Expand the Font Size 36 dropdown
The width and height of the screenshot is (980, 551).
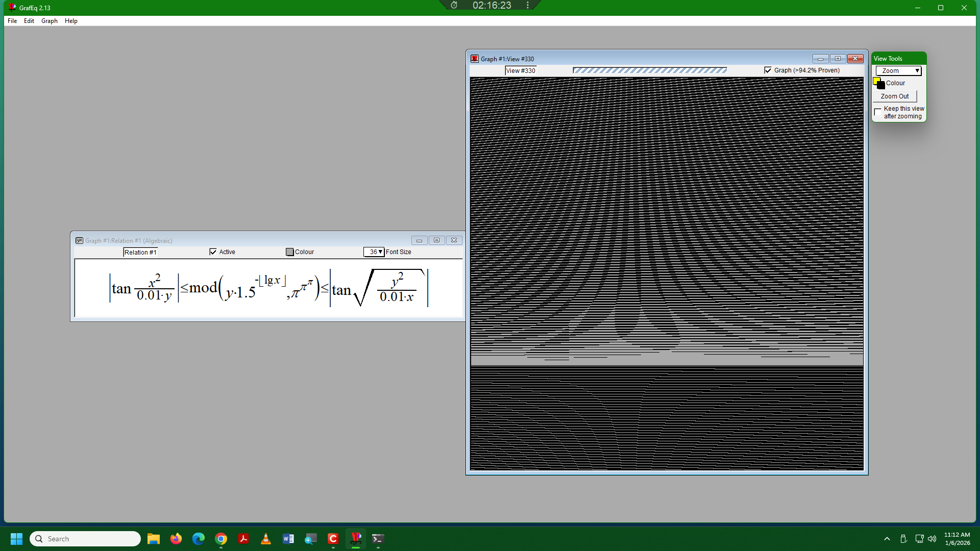[x=374, y=252]
